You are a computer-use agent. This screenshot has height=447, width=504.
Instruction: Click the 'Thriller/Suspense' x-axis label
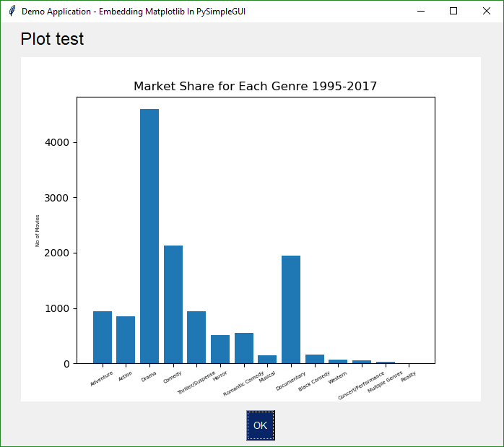196,383
